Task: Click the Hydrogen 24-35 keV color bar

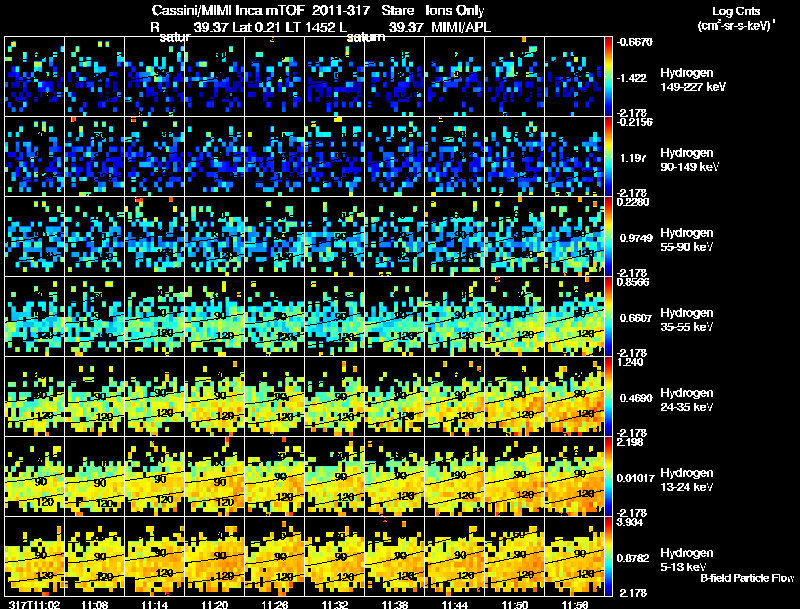Action: pyautogui.click(x=608, y=397)
